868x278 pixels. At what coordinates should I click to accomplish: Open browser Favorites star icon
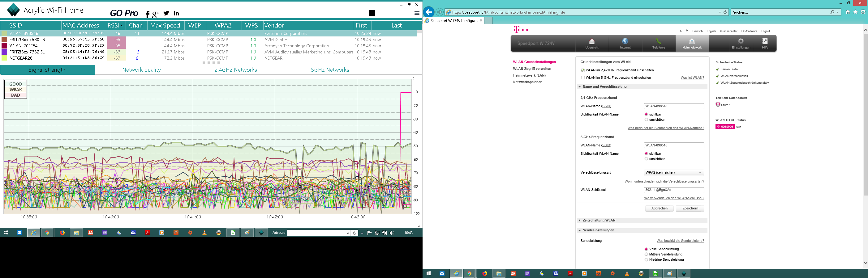click(x=855, y=12)
